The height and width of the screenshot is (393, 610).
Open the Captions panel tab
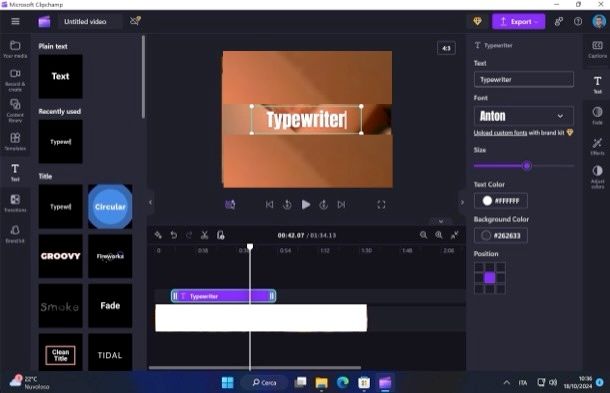click(598, 49)
